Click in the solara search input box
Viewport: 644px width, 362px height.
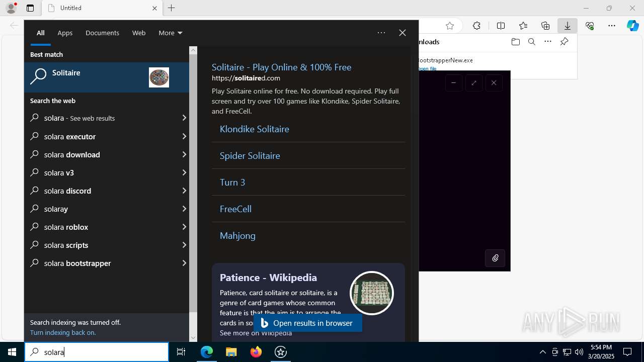tap(97, 352)
